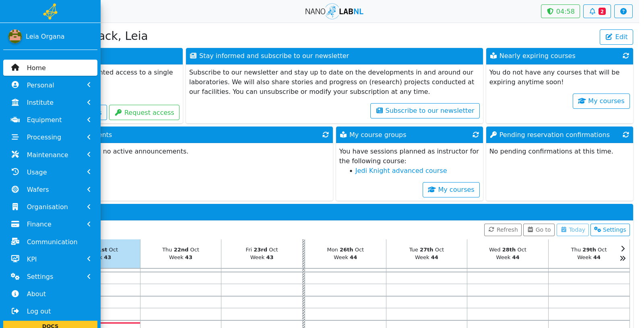
Task: Refresh the My course groups panel
Action: pyautogui.click(x=476, y=135)
